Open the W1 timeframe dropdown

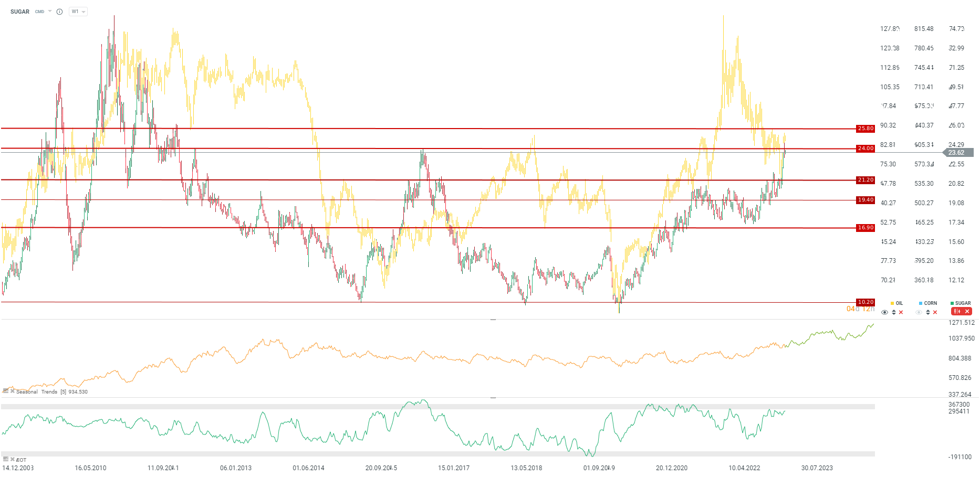(x=78, y=12)
